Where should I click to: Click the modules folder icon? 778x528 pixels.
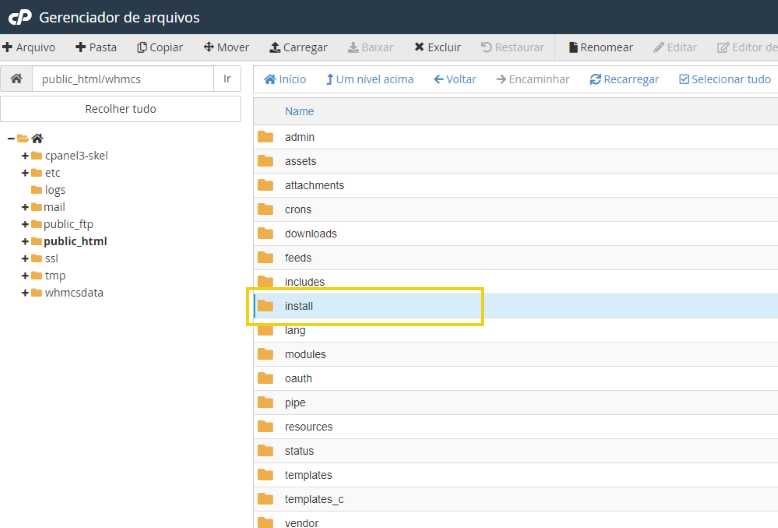[x=265, y=354]
